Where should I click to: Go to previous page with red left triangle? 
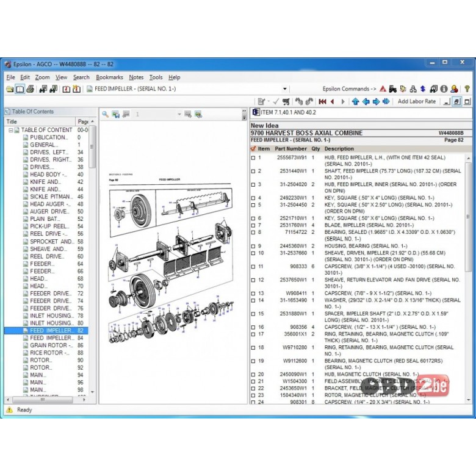pos(333,102)
